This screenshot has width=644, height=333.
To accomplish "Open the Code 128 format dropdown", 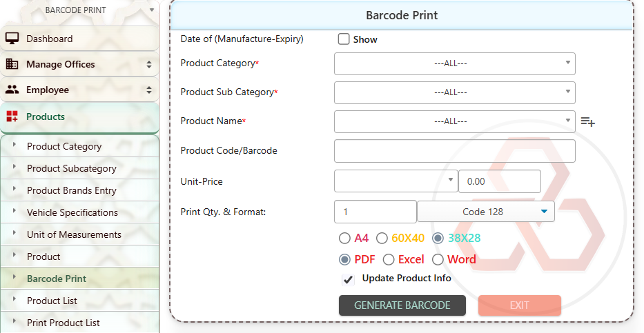I will pos(485,212).
